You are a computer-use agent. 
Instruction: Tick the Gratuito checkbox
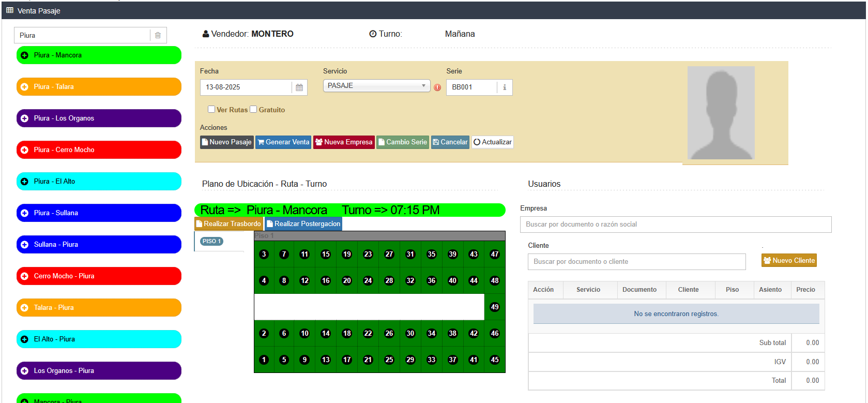click(x=253, y=109)
